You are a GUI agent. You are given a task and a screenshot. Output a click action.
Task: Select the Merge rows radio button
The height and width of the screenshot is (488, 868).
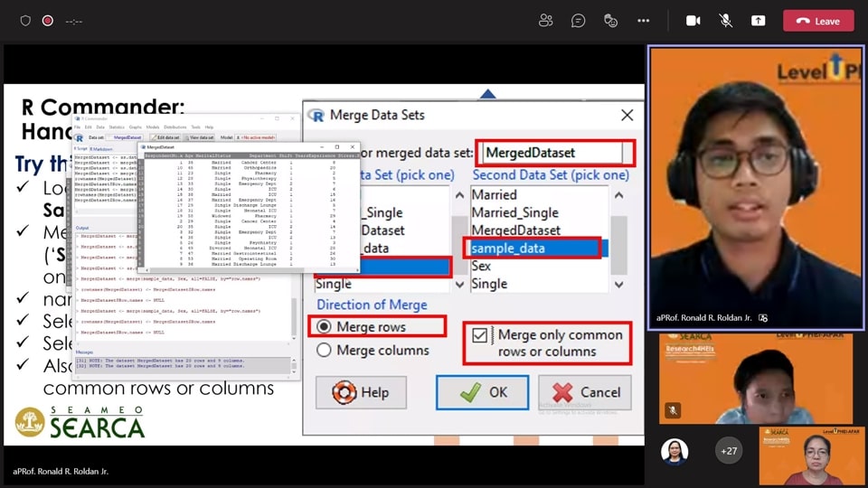tap(322, 326)
